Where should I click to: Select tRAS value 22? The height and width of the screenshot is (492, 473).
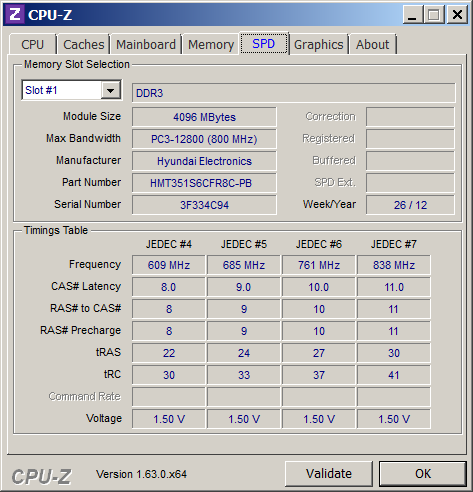169,353
